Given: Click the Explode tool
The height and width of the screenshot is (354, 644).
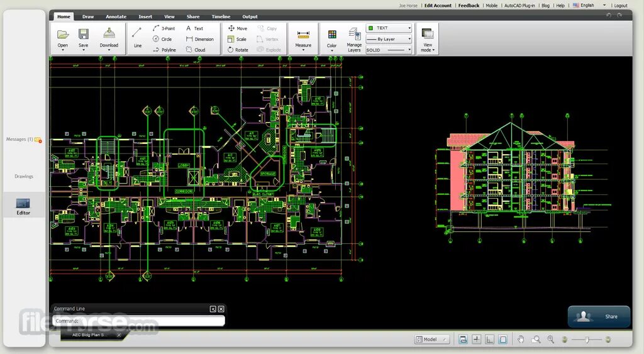Looking at the screenshot, I should click(269, 50).
